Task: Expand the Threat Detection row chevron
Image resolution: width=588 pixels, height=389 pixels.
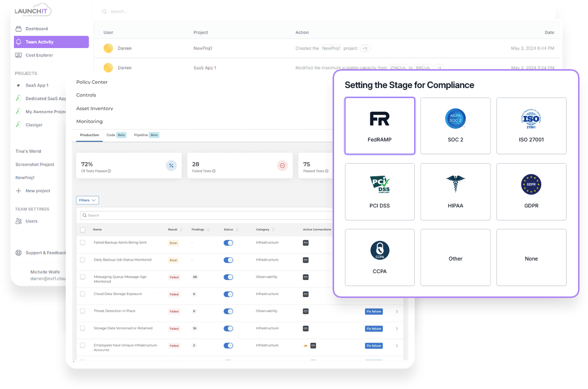Action: [x=397, y=312]
